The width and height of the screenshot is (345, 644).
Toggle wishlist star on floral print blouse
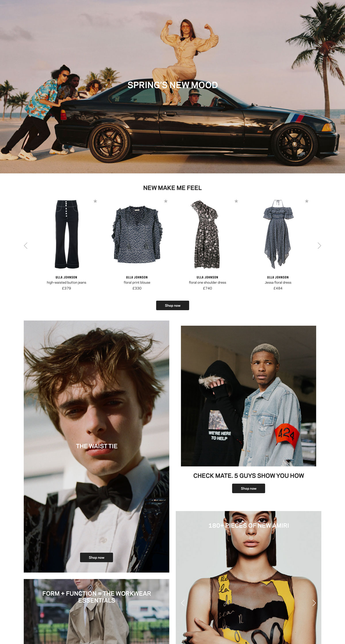[166, 201]
